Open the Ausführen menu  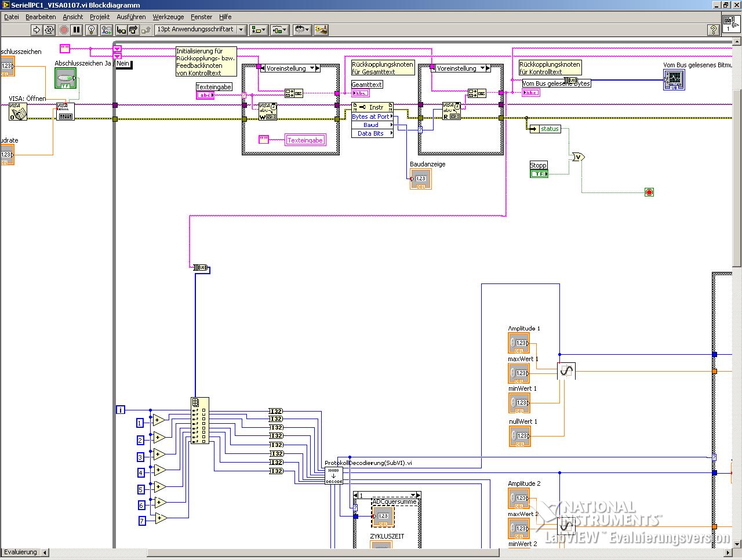(131, 17)
